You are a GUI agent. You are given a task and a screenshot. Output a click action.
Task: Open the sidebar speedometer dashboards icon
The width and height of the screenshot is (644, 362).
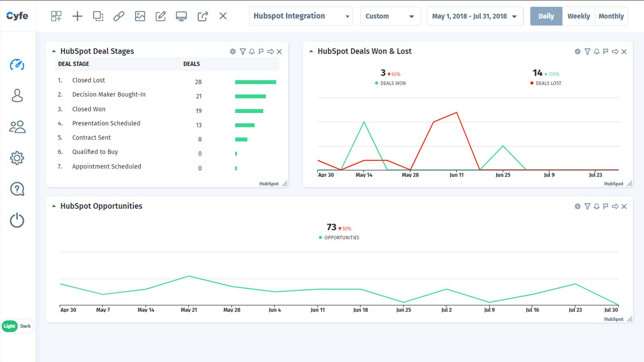coord(17,65)
